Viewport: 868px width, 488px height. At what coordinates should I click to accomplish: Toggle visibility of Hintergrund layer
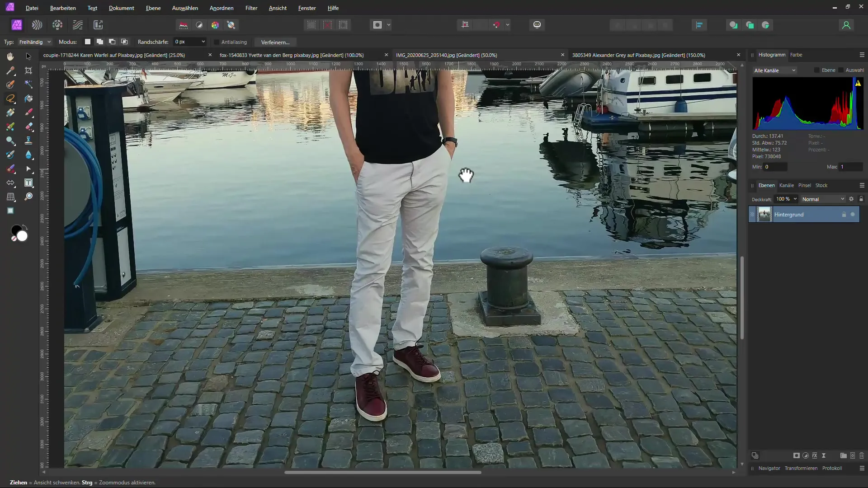(853, 215)
